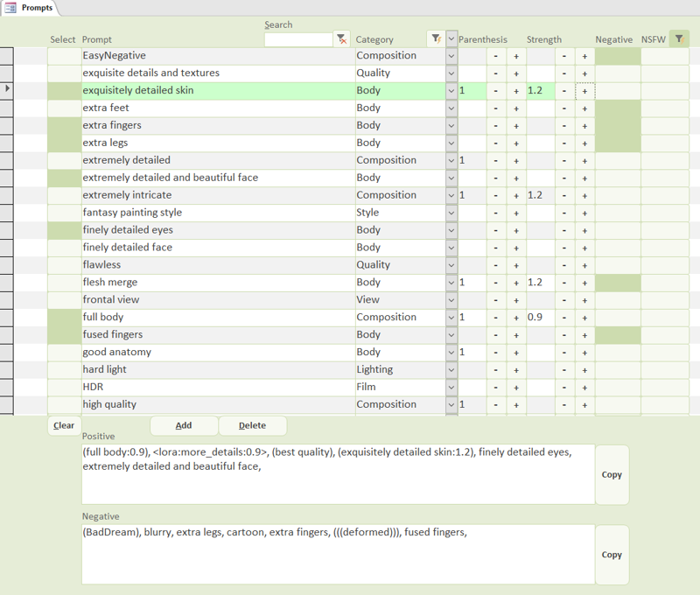Screen dimensions: 700x595
Task: Select current record selector arrow
Action: tap(7, 89)
